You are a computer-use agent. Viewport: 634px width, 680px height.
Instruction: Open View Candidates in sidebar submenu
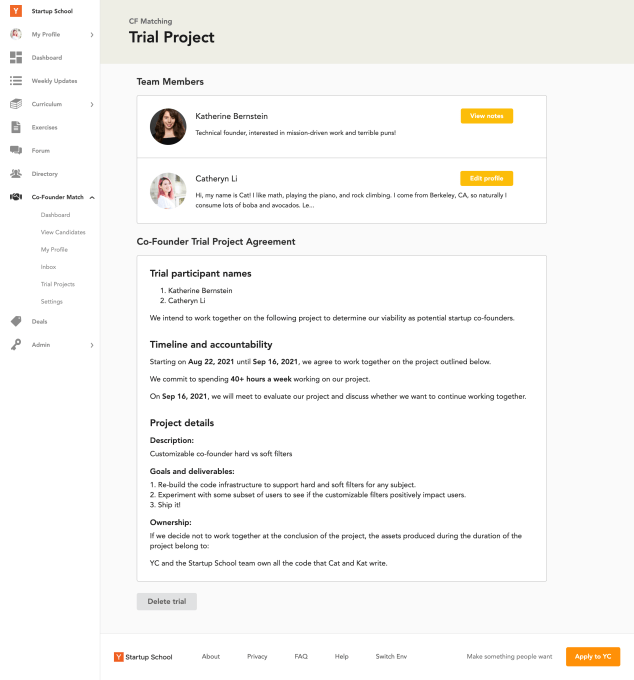point(63,232)
